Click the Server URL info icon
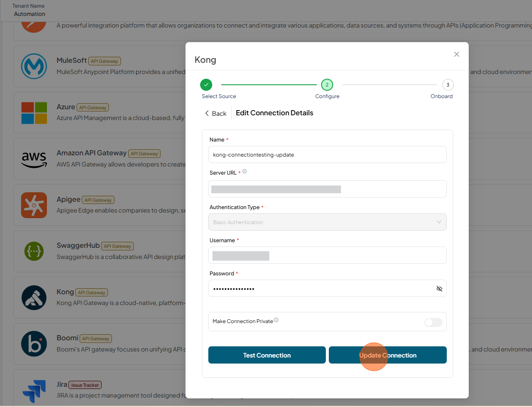This screenshot has width=532, height=407. (244, 172)
